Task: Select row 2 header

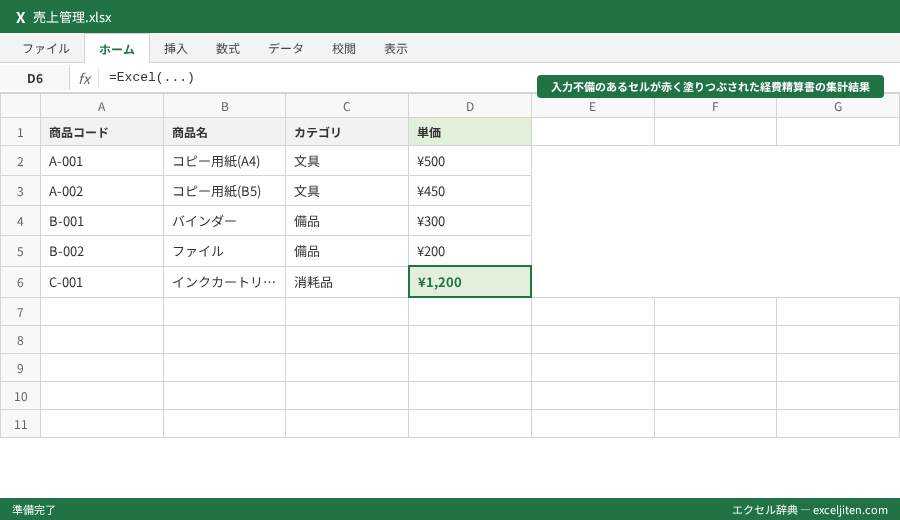Action: coord(20,161)
